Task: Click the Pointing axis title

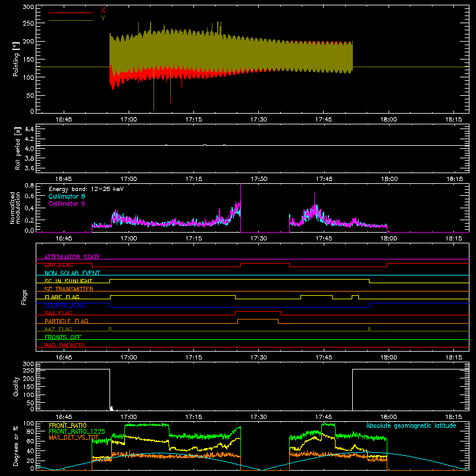Action: click(x=16, y=59)
